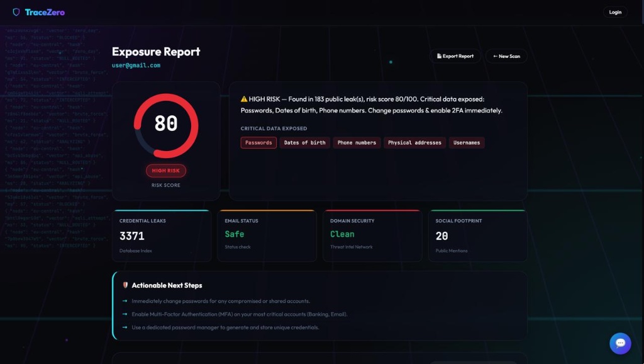Click the 'Enable Multi-Factor Authentication' step text
Screen dimensions: 644x364
[240, 314]
